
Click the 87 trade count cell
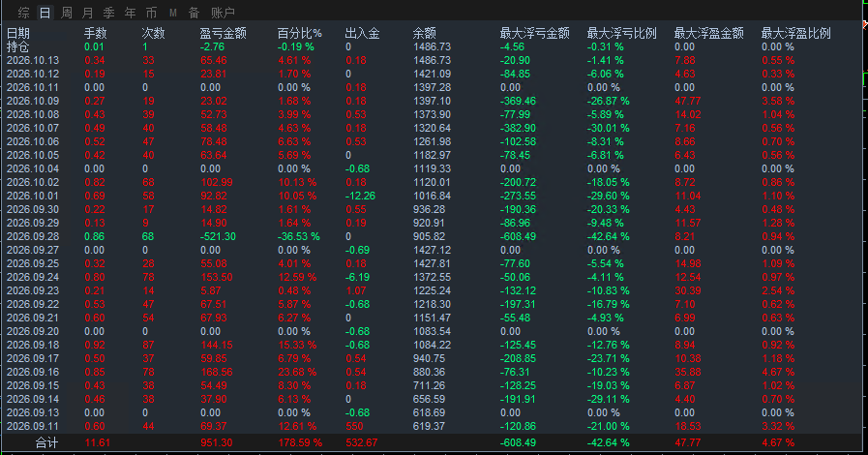coord(148,345)
